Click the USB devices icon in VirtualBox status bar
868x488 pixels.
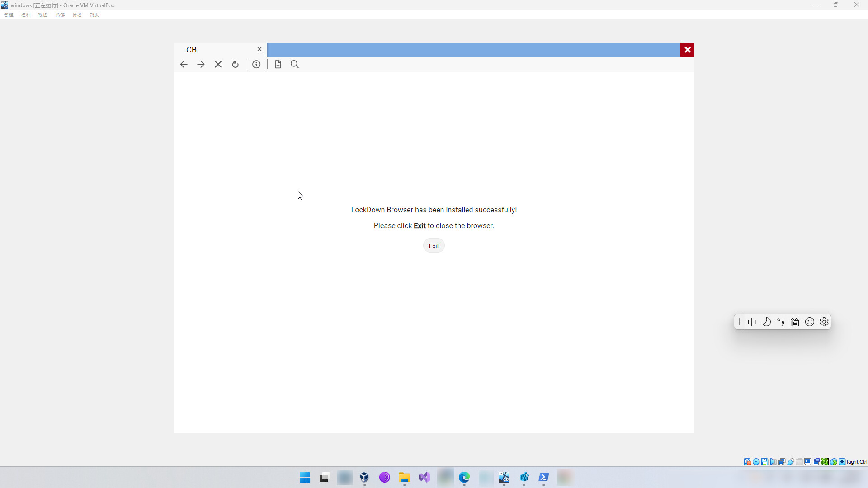click(x=791, y=462)
